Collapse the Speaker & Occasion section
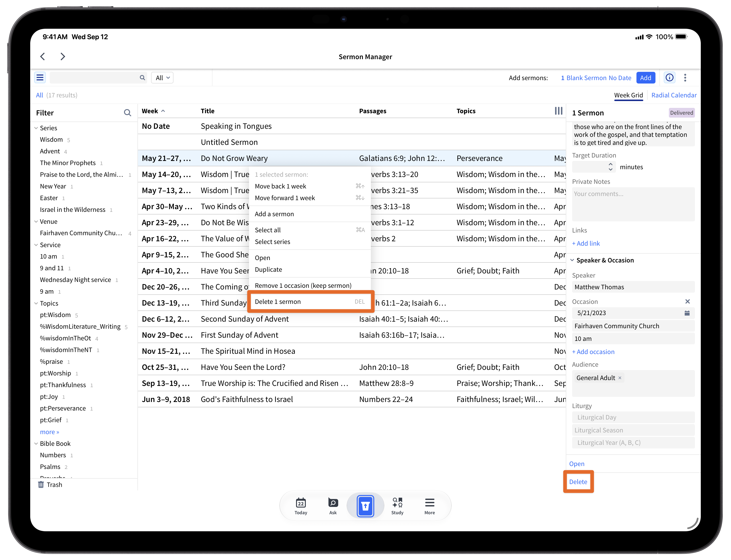This screenshot has width=731, height=560. pyautogui.click(x=573, y=260)
